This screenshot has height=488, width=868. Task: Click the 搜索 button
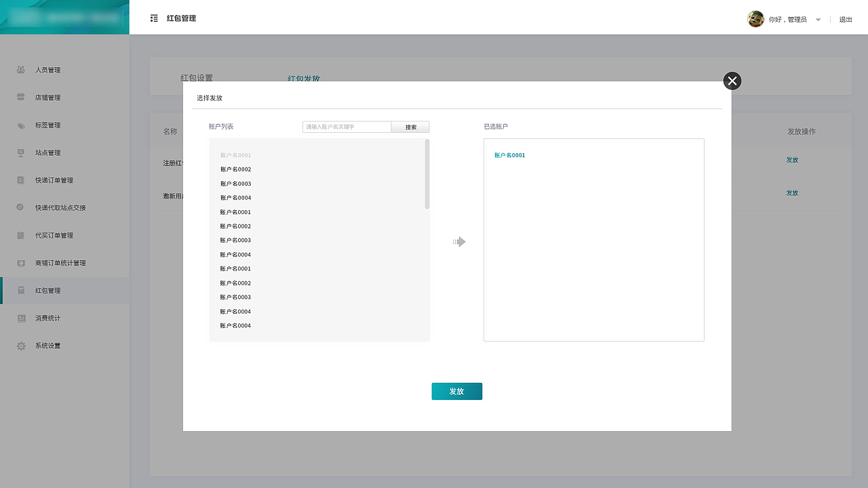point(411,127)
